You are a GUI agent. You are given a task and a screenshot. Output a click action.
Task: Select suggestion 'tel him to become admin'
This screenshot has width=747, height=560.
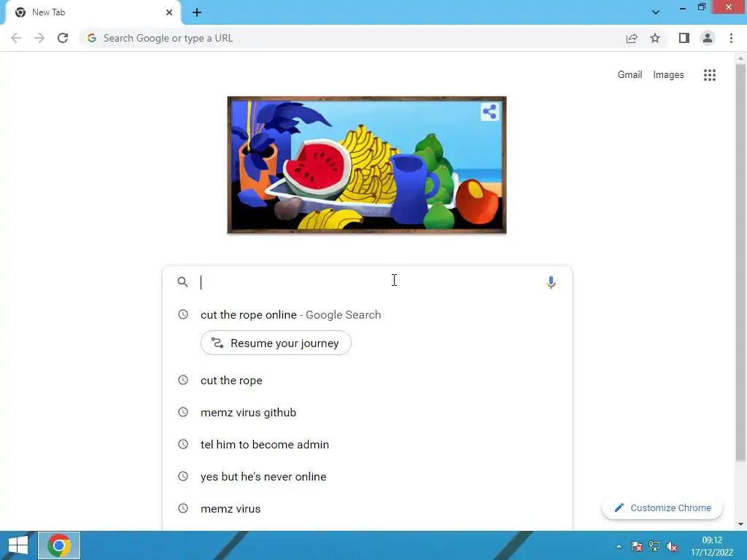(367, 444)
